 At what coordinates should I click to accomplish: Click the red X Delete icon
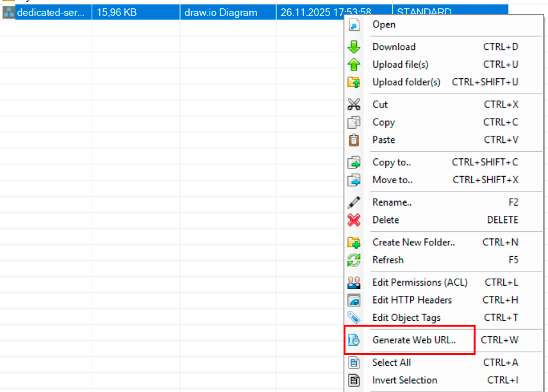pyautogui.click(x=354, y=220)
